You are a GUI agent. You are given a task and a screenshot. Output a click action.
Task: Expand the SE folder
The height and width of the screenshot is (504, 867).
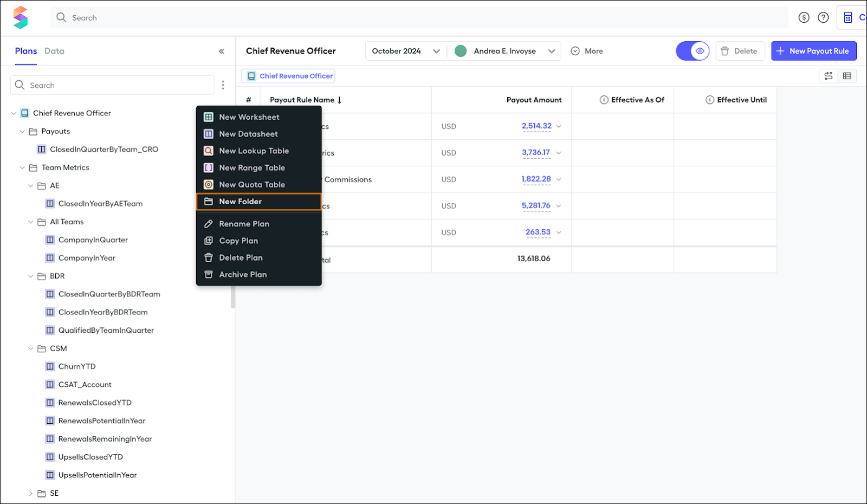(x=31, y=494)
